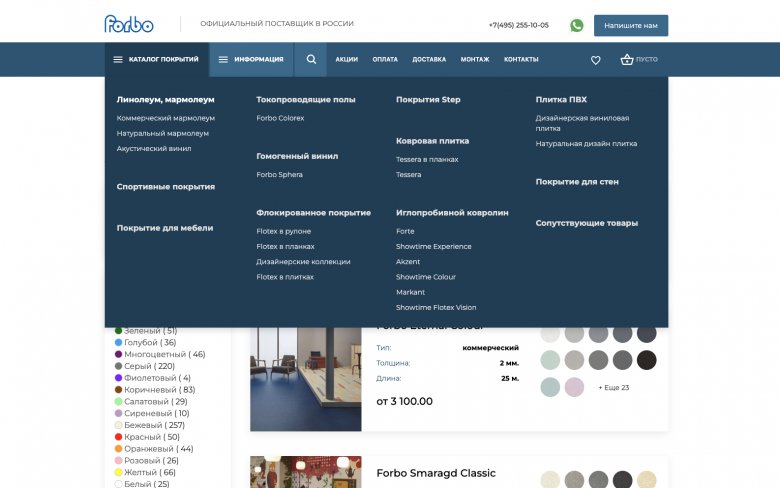The width and height of the screenshot is (780, 488).
Task: Open the shopping basket icon
Action: pyautogui.click(x=627, y=59)
